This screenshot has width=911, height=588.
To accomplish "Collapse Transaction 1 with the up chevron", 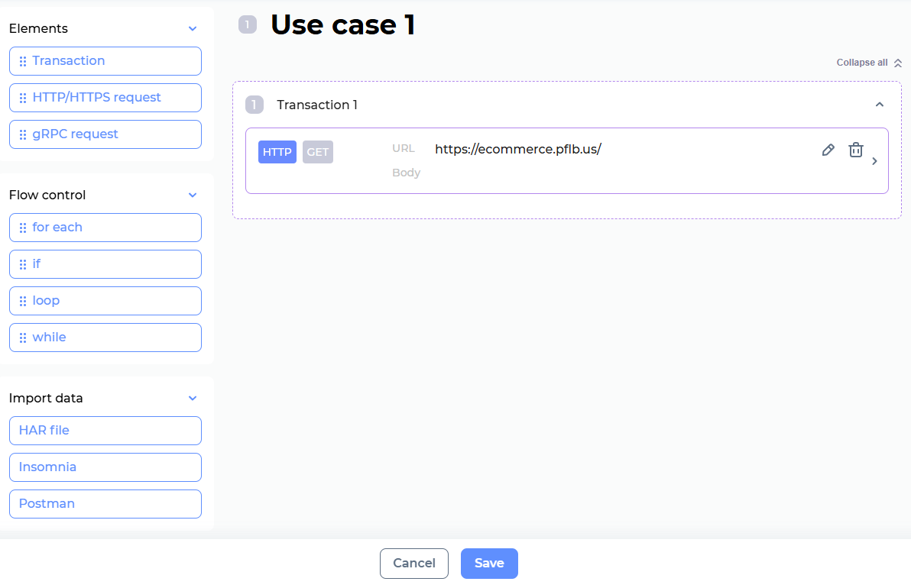I will [880, 105].
